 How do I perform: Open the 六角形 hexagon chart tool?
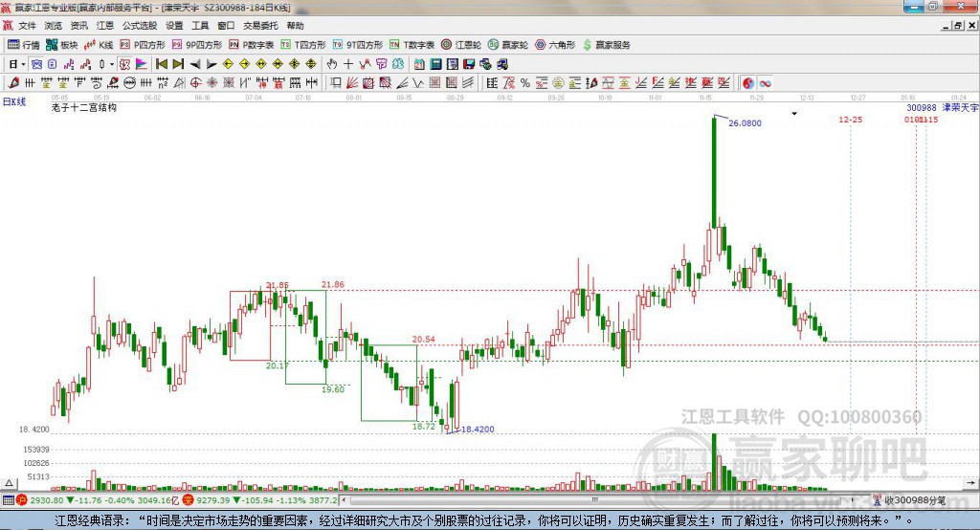(554, 45)
